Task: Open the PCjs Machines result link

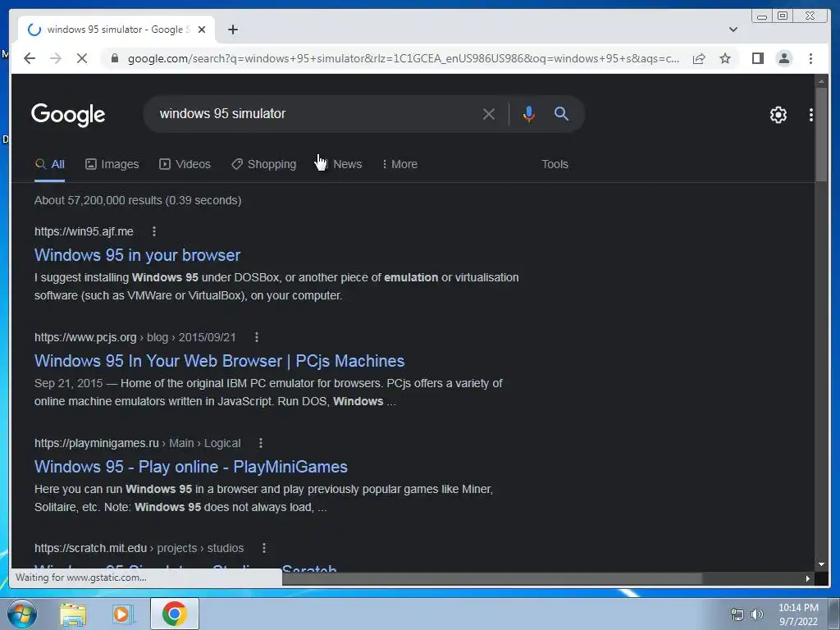Action: (x=219, y=361)
